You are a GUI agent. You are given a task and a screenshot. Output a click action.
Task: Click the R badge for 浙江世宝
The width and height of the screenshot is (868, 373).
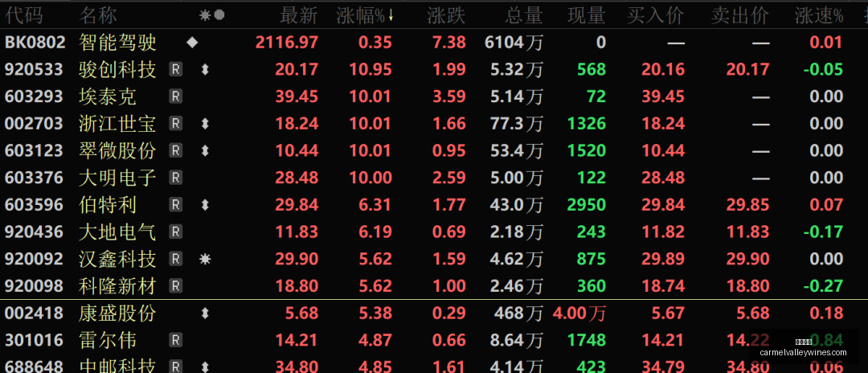175,124
